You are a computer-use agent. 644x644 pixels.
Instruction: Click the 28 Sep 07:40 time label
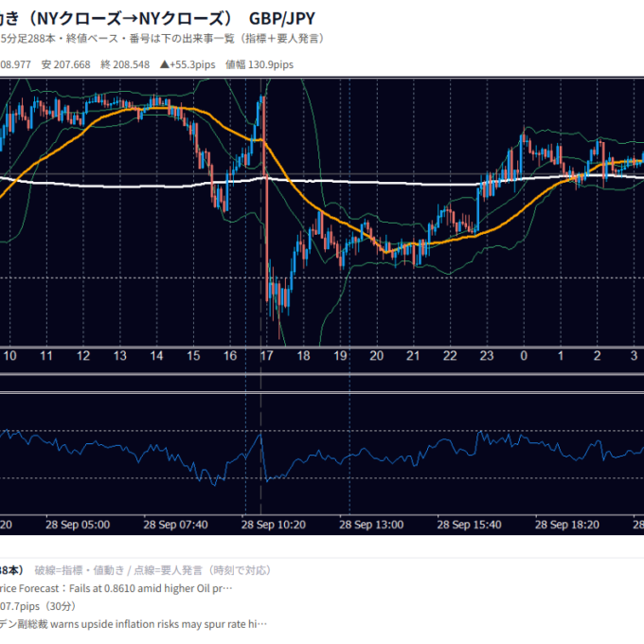(175, 525)
